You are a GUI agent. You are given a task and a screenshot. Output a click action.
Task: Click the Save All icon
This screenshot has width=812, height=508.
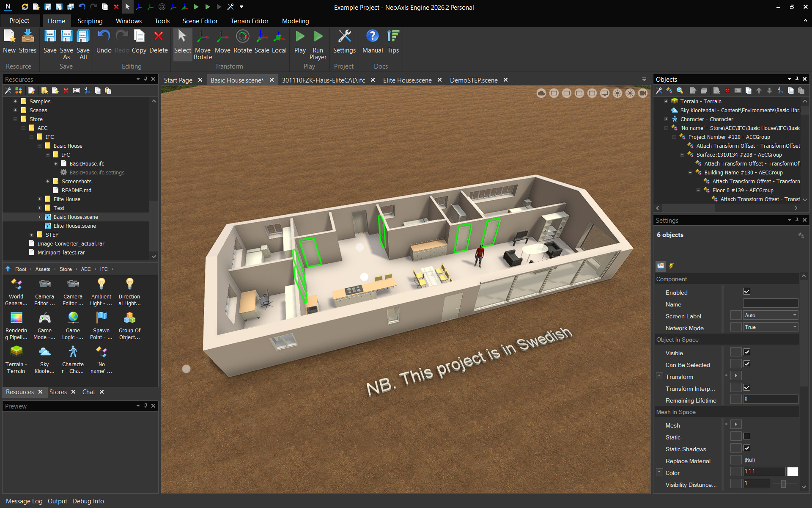click(x=83, y=44)
